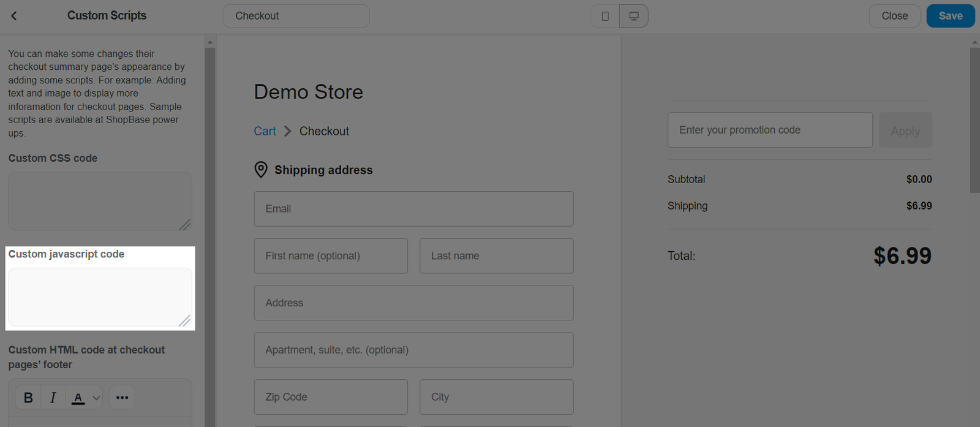Save the custom scripts
The width and height of the screenshot is (980, 427).
[950, 16]
